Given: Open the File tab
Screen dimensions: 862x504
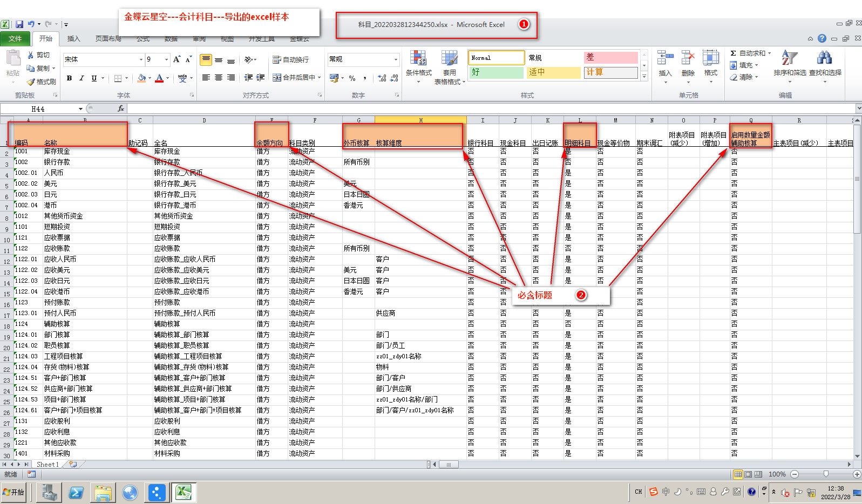Looking at the screenshot, I should coord(15,39).
